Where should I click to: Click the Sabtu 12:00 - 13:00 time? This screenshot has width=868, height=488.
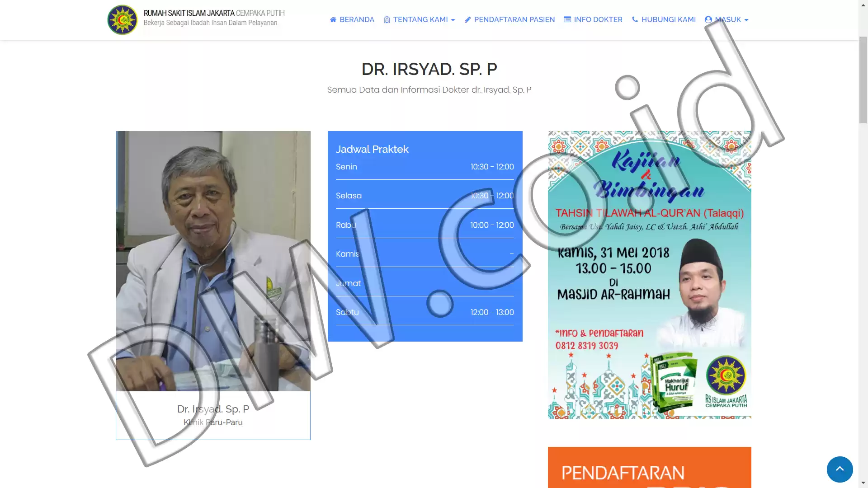point(492,312)
